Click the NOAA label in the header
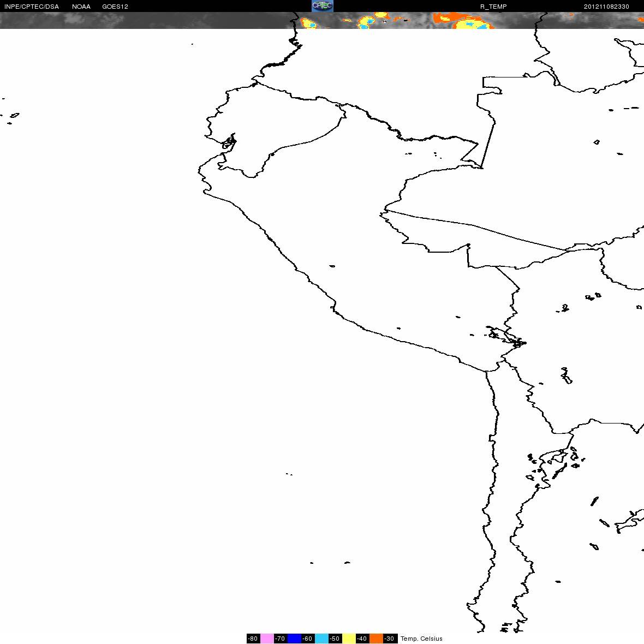The image size is (644, 644). (x=81, y=7)
